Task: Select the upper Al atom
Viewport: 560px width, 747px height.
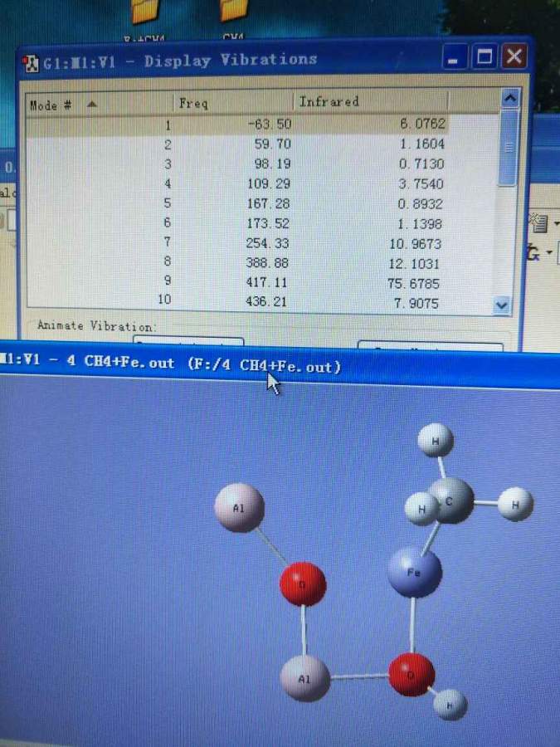Action: [x=239, y=507]
